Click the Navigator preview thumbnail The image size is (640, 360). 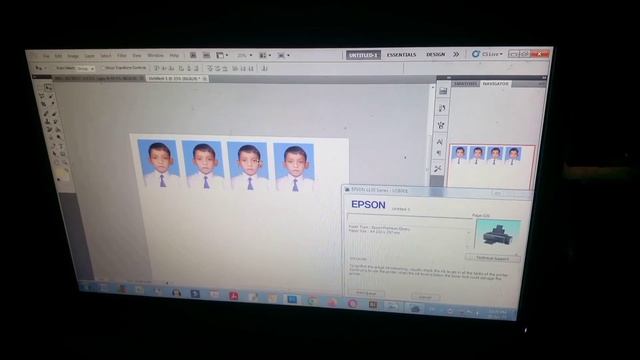pyautogui.click(x=491, y=166)
